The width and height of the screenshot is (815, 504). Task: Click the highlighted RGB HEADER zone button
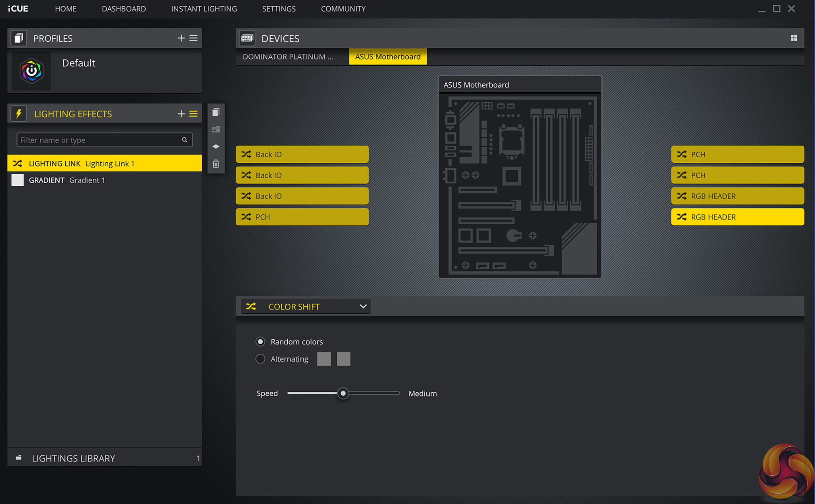(x=737, y=217)
